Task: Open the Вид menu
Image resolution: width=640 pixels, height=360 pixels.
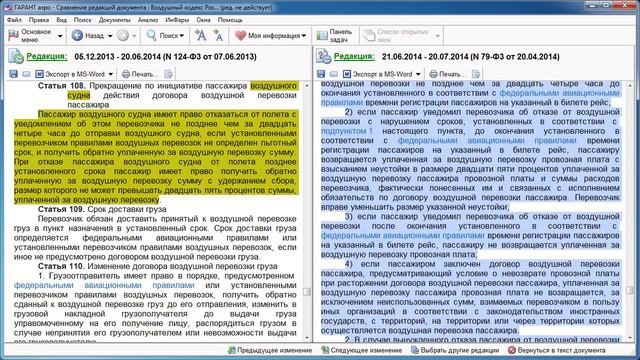Action: click(x=61, y=20)
